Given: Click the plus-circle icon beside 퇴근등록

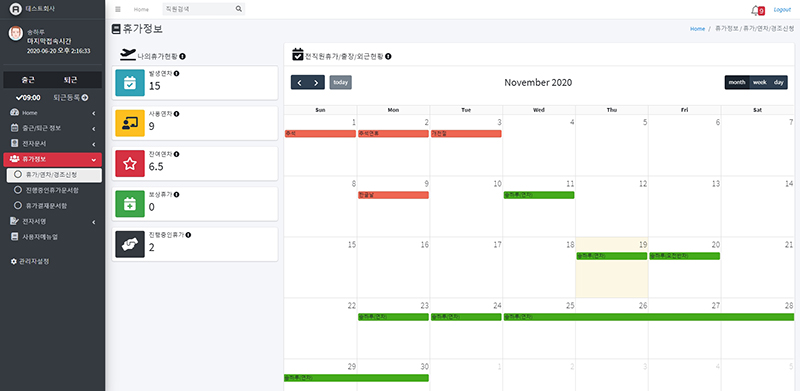Looking at the screenshot, I should pyautogui.click(x=85, y=97).
